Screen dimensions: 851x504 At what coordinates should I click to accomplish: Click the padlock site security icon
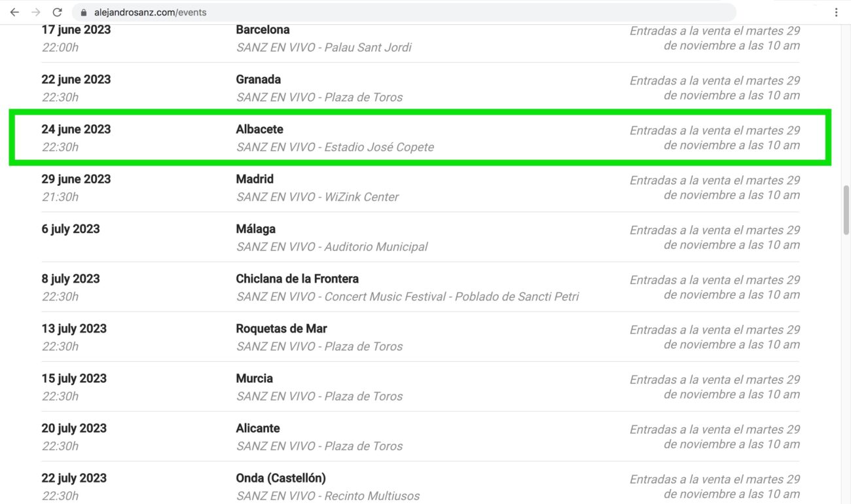[83, 12]
